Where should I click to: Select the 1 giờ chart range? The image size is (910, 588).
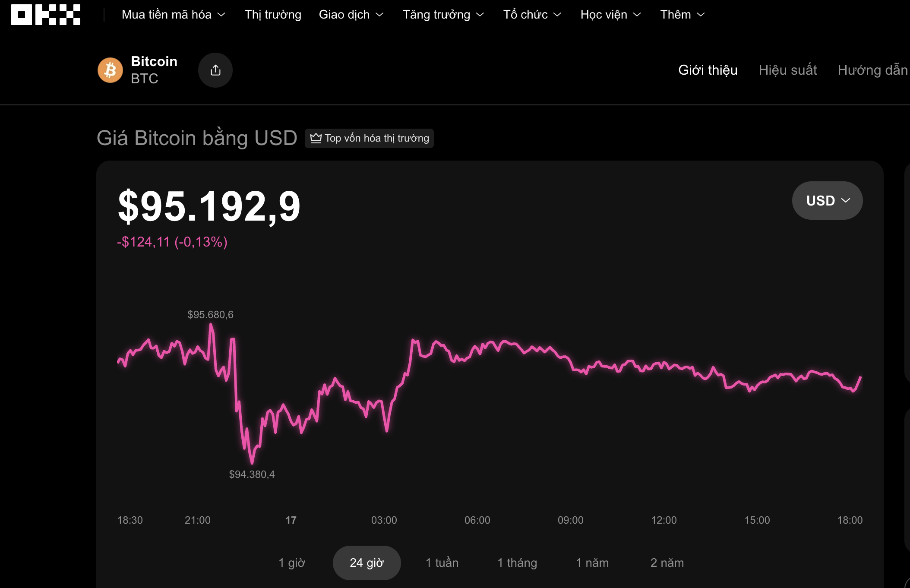click(292, 563)
